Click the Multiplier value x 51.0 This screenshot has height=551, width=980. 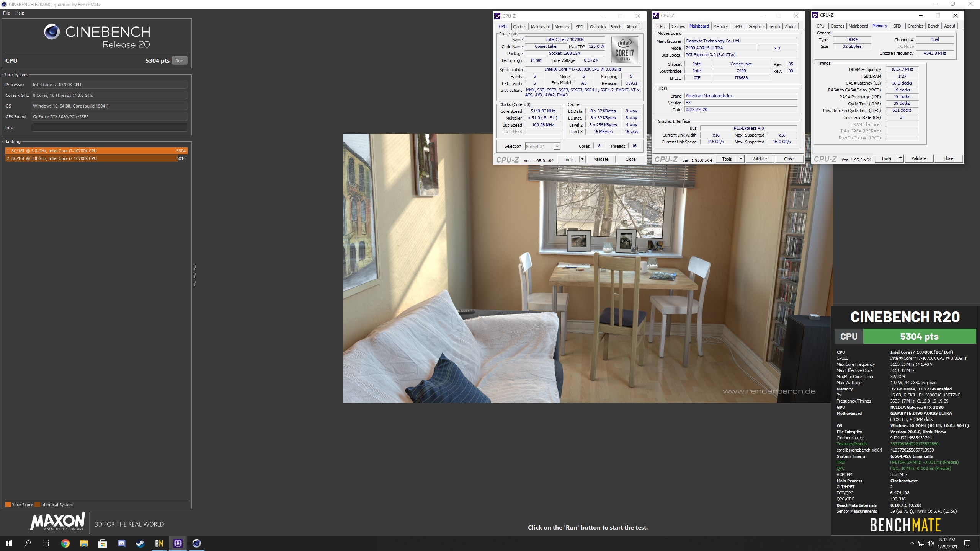(542, 118)
